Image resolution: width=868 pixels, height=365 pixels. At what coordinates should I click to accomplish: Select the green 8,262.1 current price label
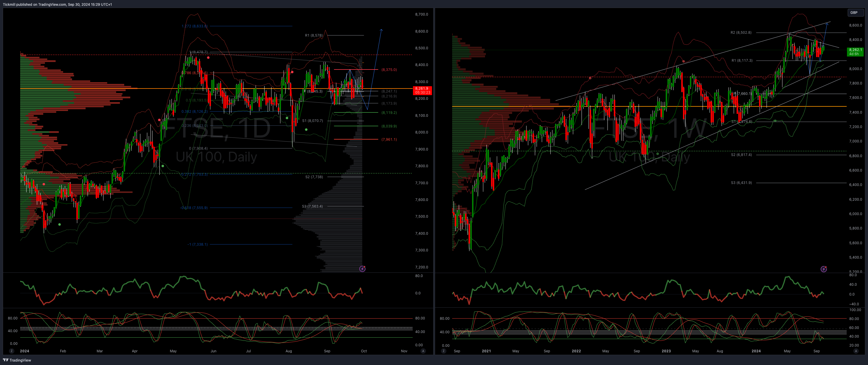tap(855, 52)
